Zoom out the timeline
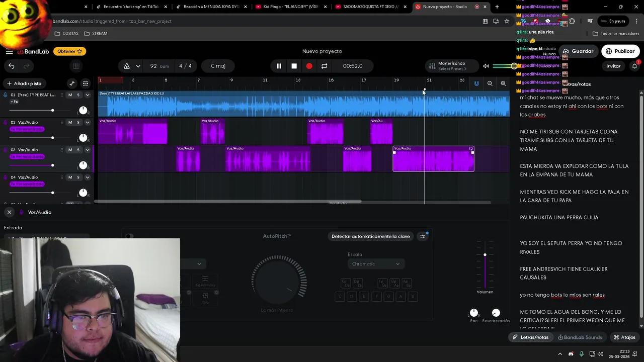644x362 pixels. pos(490,83)
